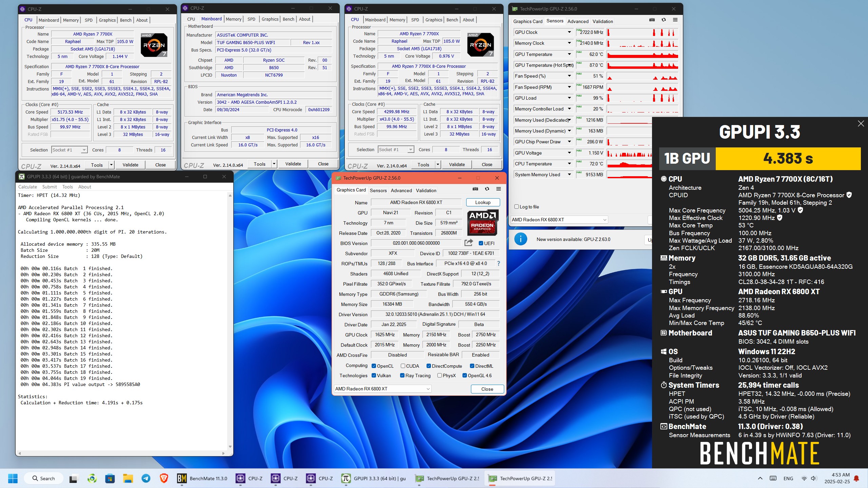Expand the GPU Load sensor dropdown

(x=569, y=98)
